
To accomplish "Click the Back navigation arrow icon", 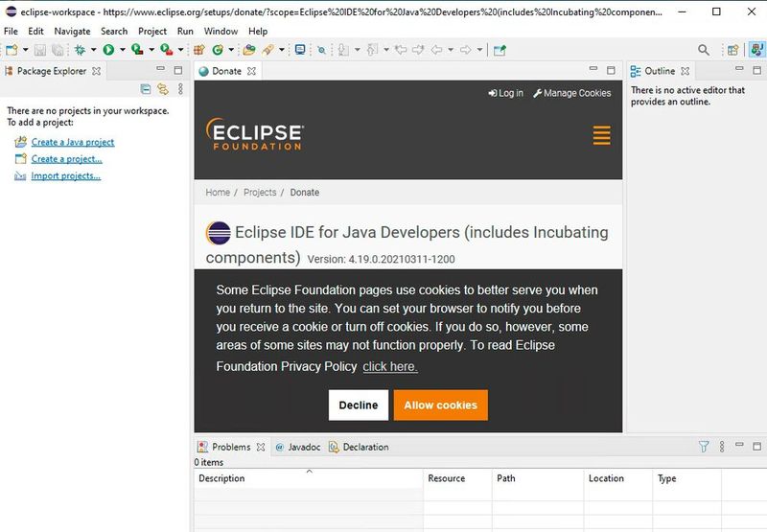I will pos(436,50).
